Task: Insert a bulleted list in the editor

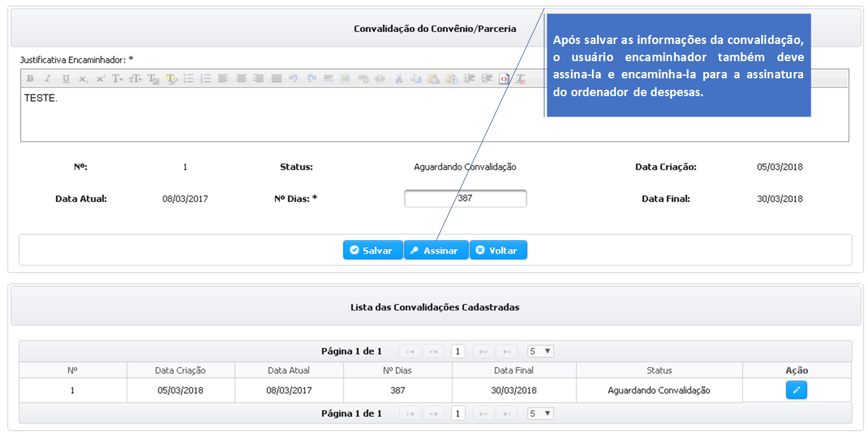Action: 188,79
